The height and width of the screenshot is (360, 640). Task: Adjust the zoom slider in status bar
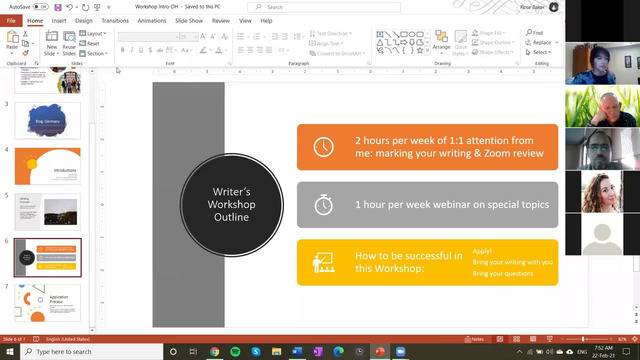click(583, 339)
